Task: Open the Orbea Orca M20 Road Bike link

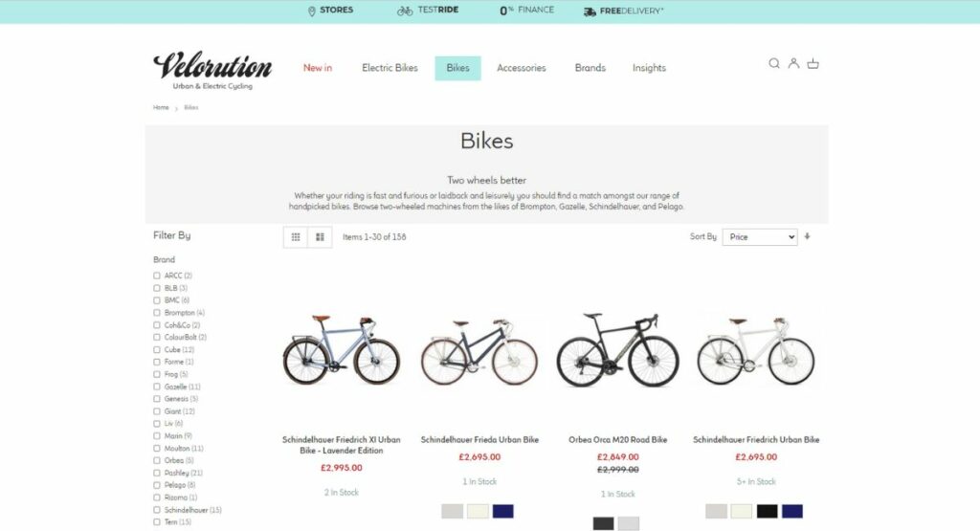Action: 617,440
